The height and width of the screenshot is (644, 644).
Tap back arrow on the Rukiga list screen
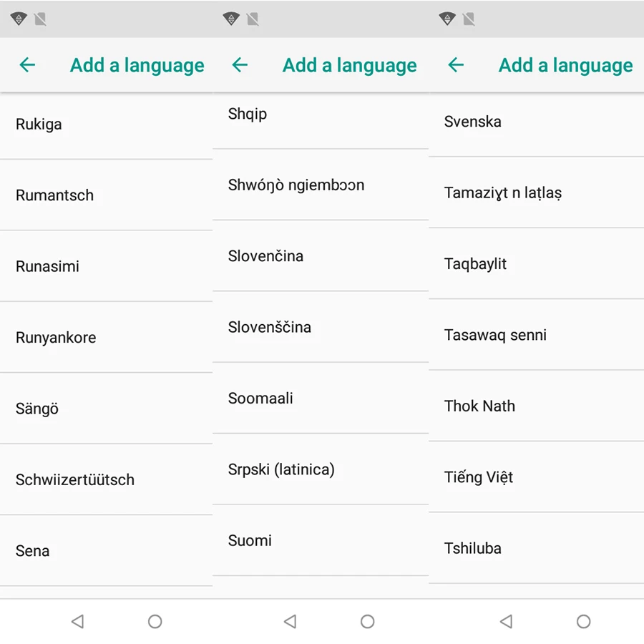coord(27,65)
